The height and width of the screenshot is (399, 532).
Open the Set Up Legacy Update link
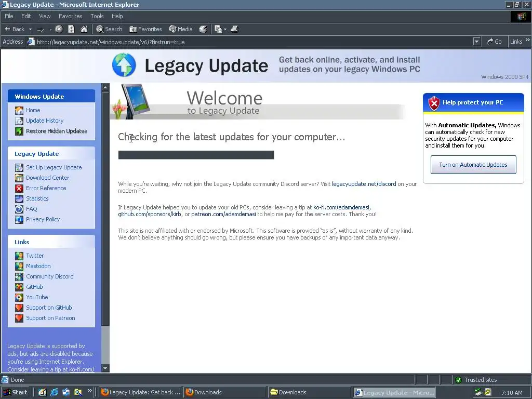coord(54,167)
